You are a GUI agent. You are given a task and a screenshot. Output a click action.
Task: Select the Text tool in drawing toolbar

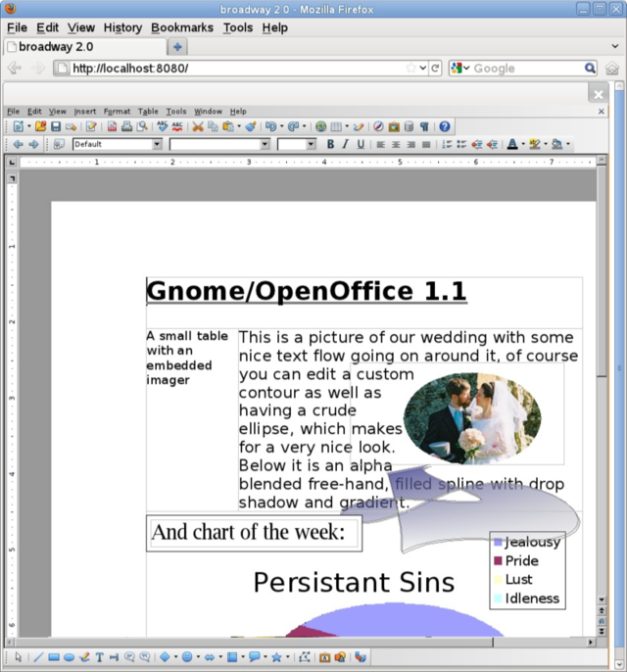pos(100,657)
